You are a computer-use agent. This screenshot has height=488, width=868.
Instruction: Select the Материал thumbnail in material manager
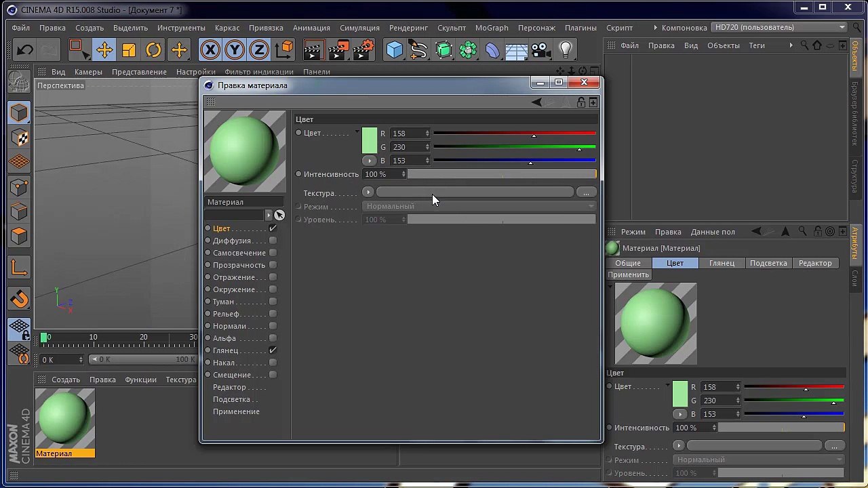(65, 418)
